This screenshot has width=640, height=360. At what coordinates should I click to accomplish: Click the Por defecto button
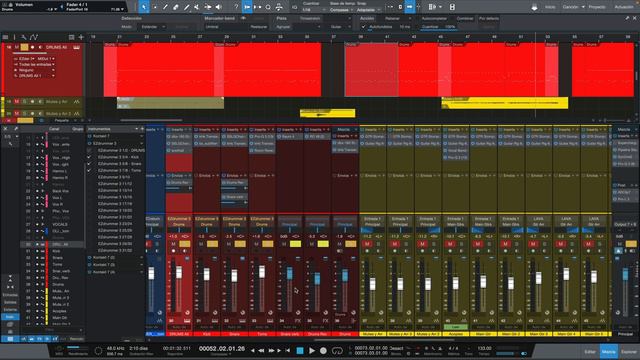[489, 18]
